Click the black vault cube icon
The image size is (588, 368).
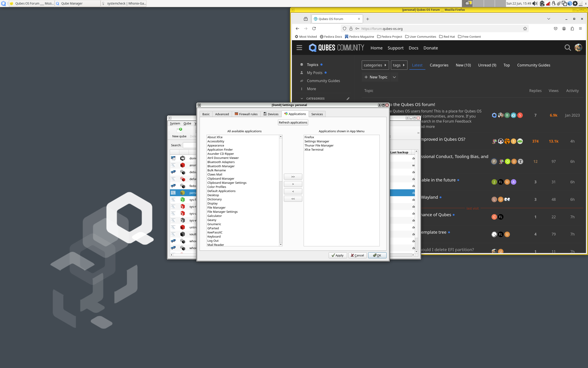click(183, 234)
